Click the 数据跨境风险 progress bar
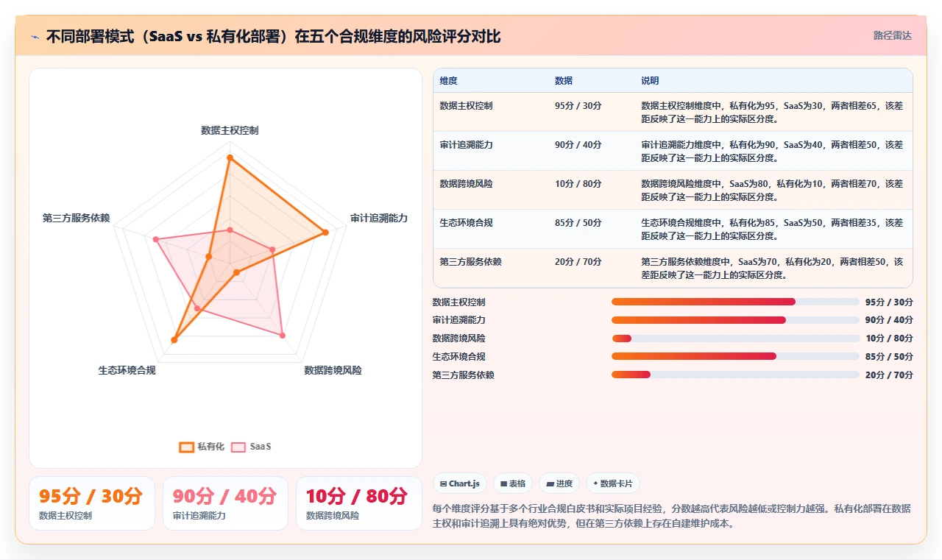Screen dimensions: 942x560 (736, 339)
